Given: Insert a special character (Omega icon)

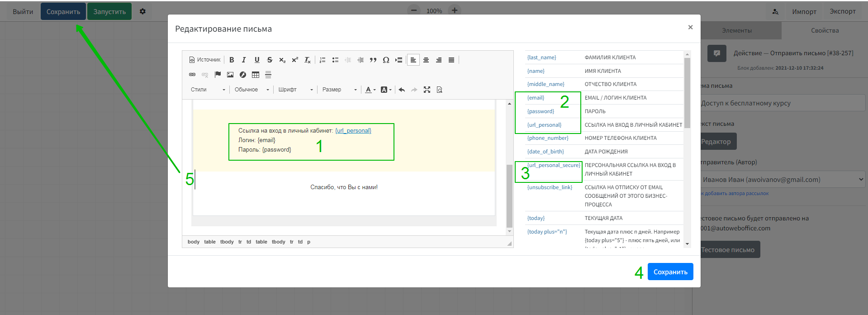Looking at the screenshot, I should coord(386,60).
